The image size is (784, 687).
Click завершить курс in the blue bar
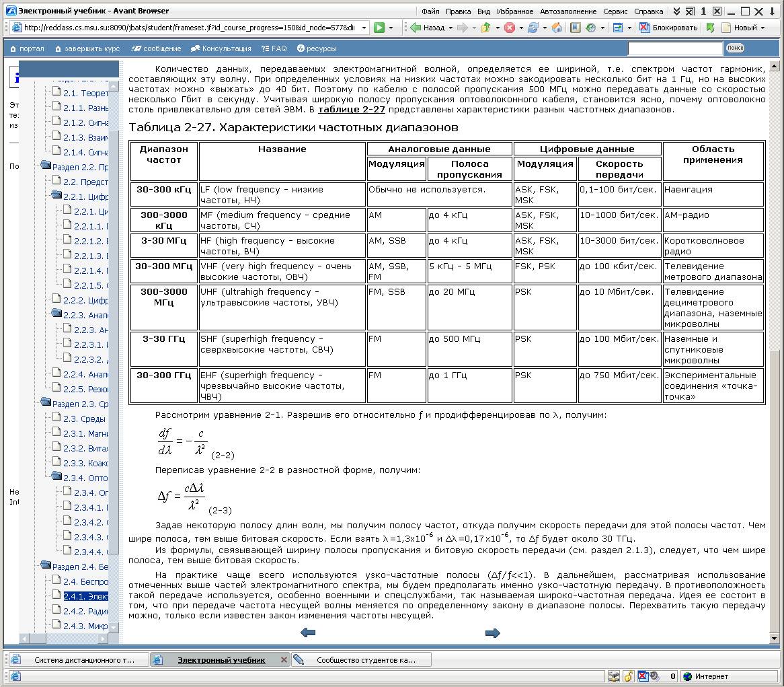87,48
